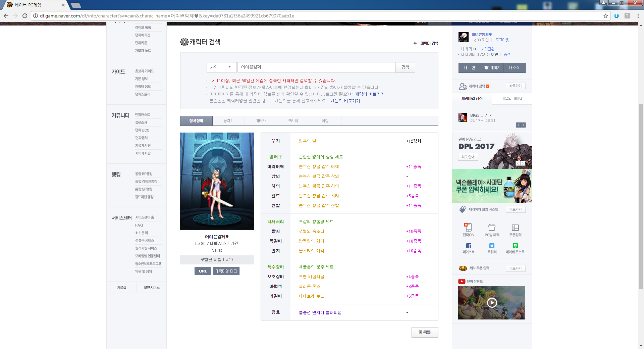This screenshot has height=349, width=644.
Task: Open the 네이버 포스트 icon link
Action: tap(515, 248)
